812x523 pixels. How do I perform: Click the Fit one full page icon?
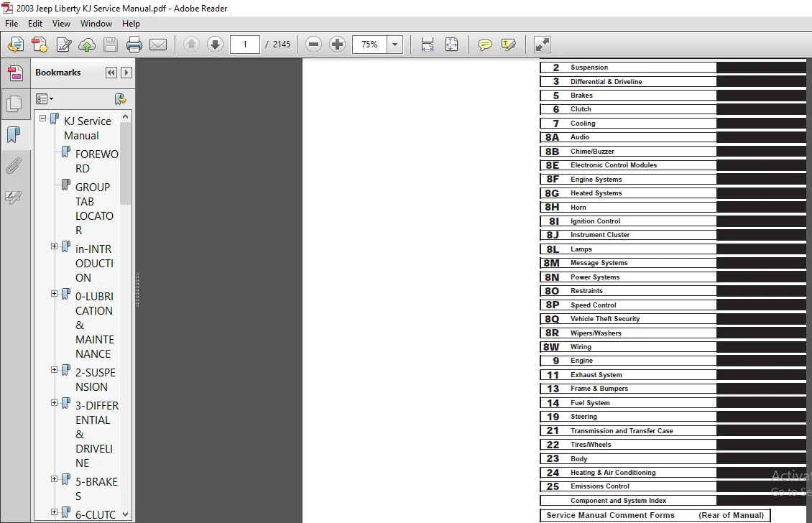(451, 45)
